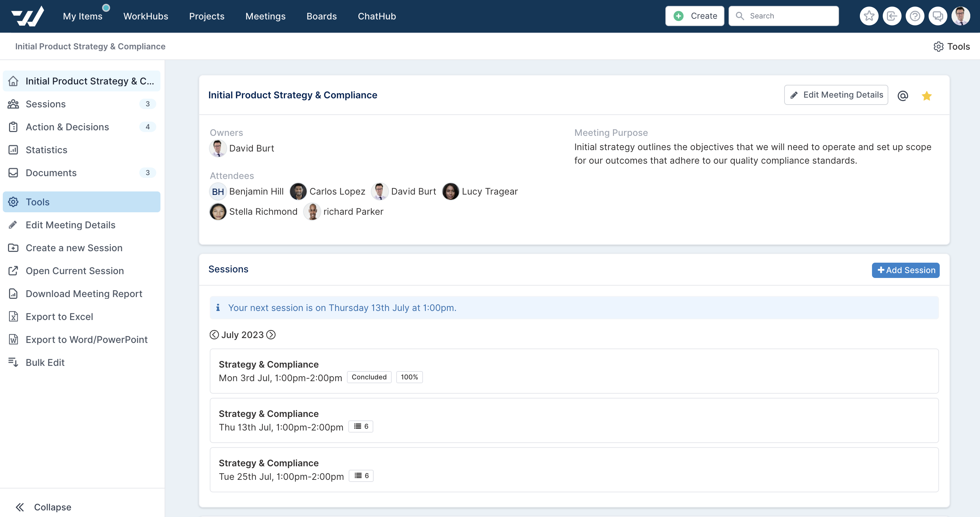This screenshot has width=980, height=517.
Task: Click the Initial Product Strategy & Compliance breadcrumb
Action: [x=90, y=47]
